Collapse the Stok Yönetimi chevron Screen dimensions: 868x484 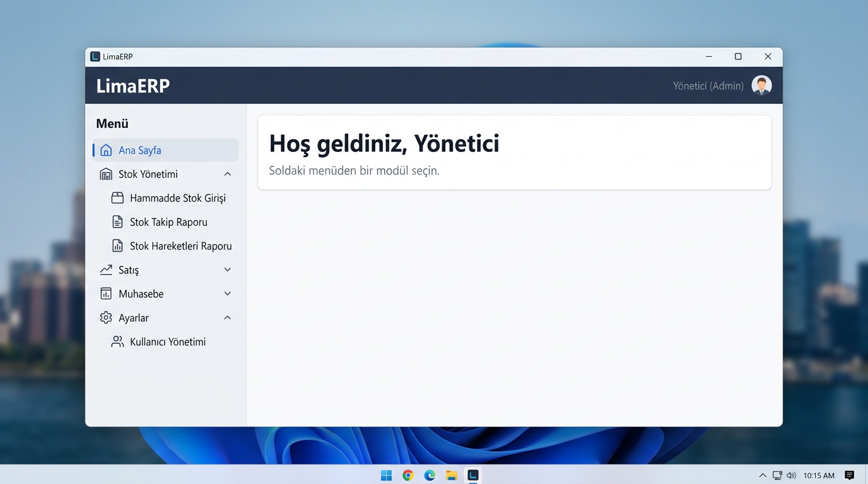click(228, 174)
